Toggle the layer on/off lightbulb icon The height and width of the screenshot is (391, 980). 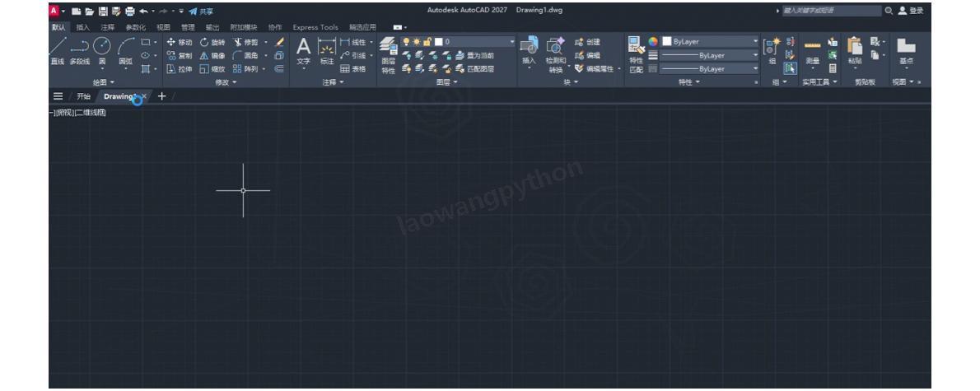(406, 42)
